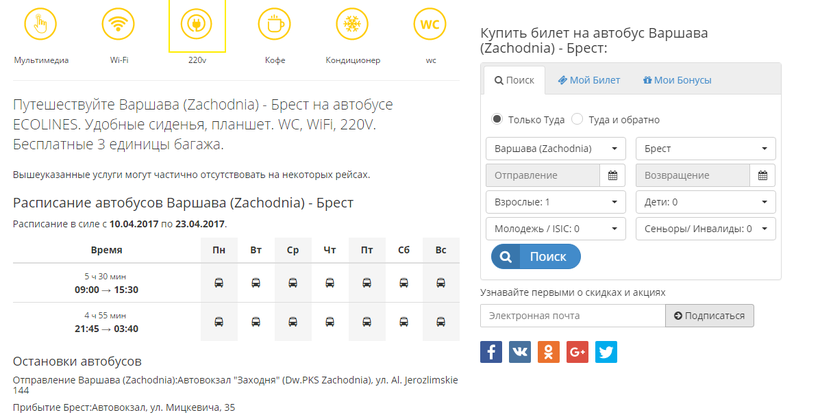Select the 'Туда и обратно' round-trip option

coord(577,120)
